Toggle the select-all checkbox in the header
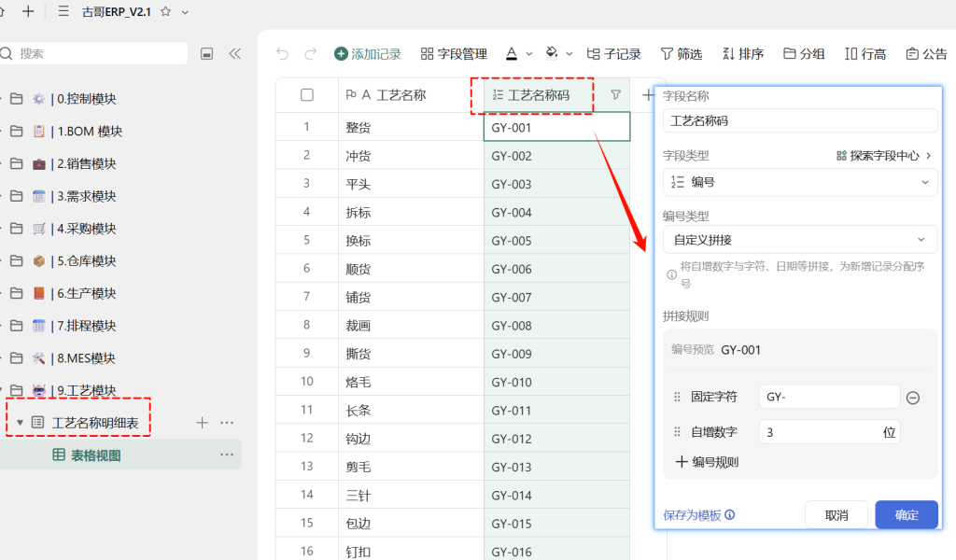The height and width of the screenshot is (560, 956). coord(307,95)
